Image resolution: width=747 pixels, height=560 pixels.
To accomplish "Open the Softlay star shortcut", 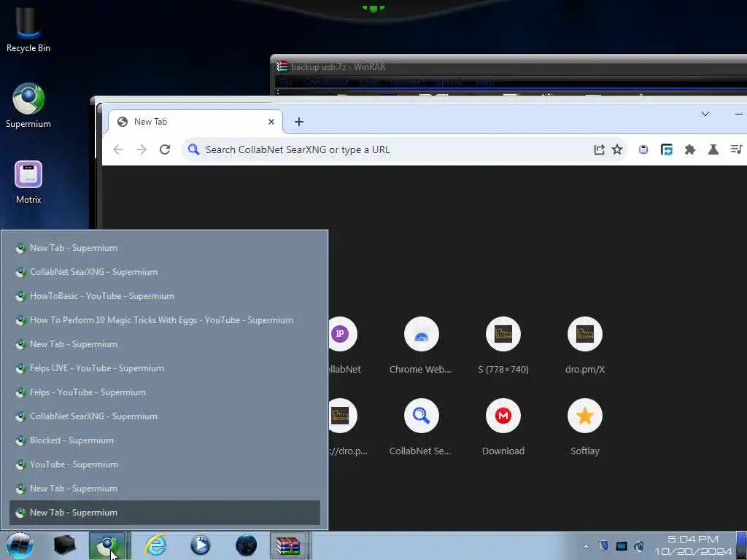I will pos(585,427).
